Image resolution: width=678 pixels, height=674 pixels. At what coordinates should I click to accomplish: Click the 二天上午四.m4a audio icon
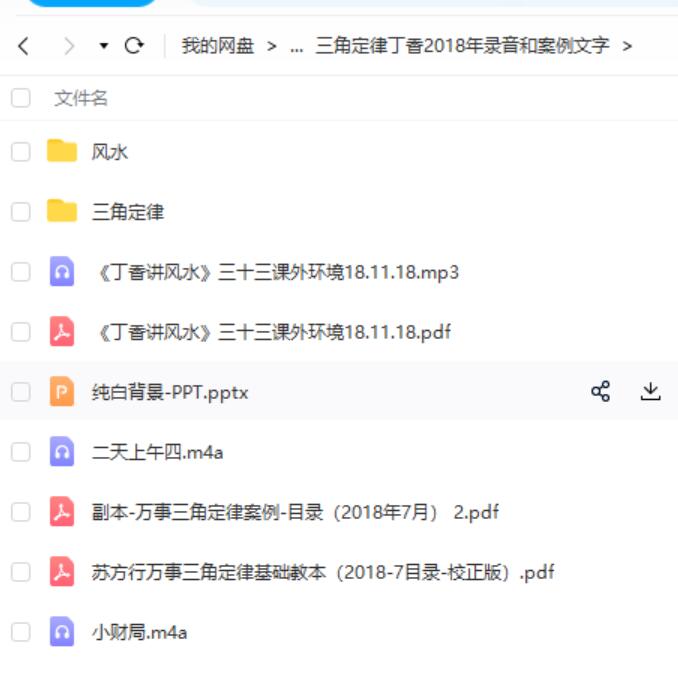[x=62, y=451]
